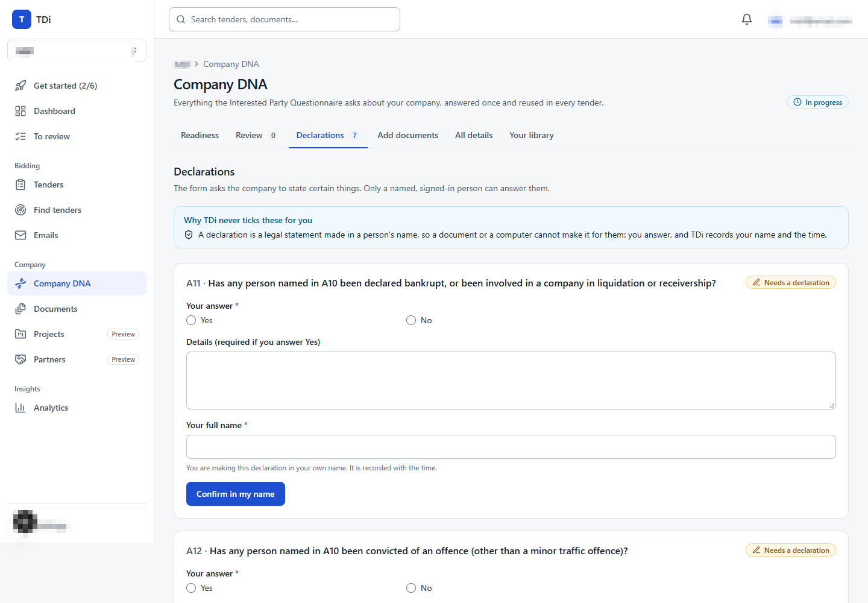
Task: Open the All details tab
Action: tap(474, 135)
